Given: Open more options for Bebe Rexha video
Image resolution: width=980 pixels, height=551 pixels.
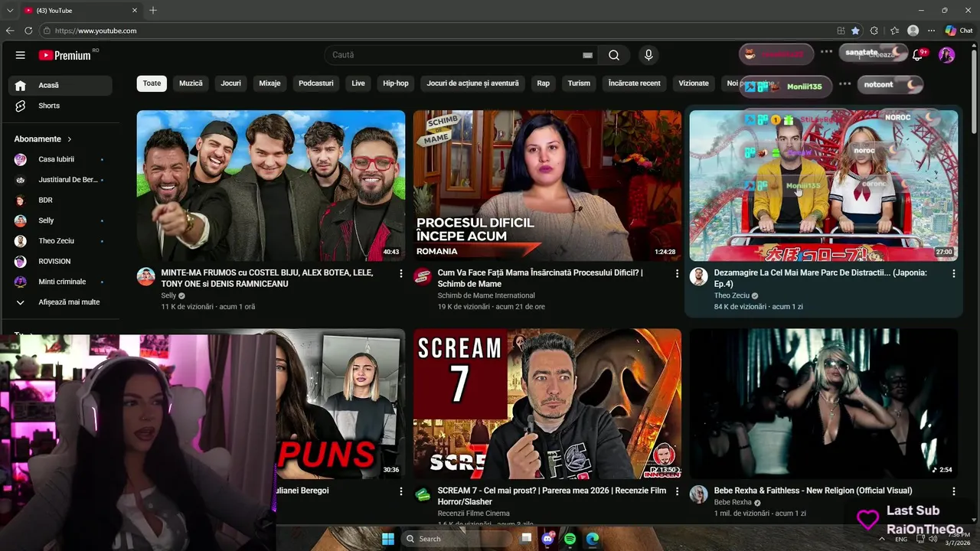Looking at the screenshot, I should [954, 491].
